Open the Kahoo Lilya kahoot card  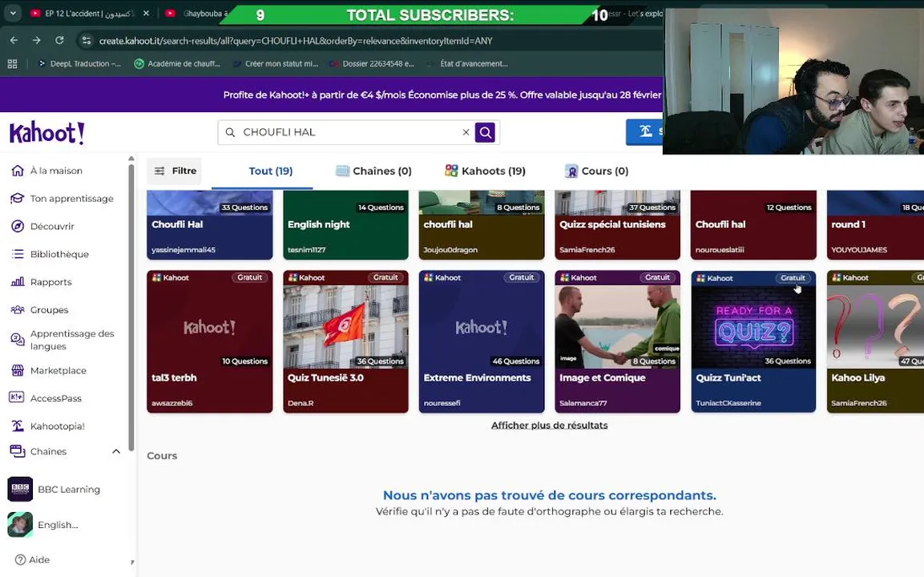(x=876, y=342)
